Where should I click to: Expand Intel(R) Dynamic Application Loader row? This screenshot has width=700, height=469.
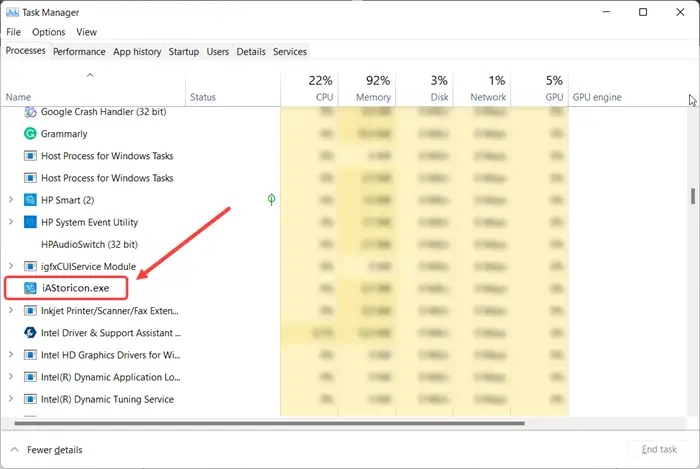tap(11, 377)
